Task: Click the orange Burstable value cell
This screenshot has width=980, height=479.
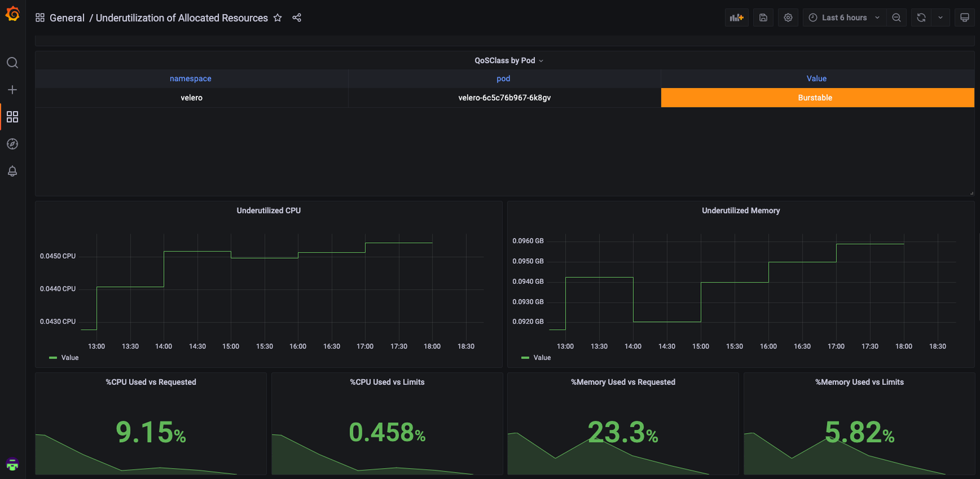Action: coord(817,98)
